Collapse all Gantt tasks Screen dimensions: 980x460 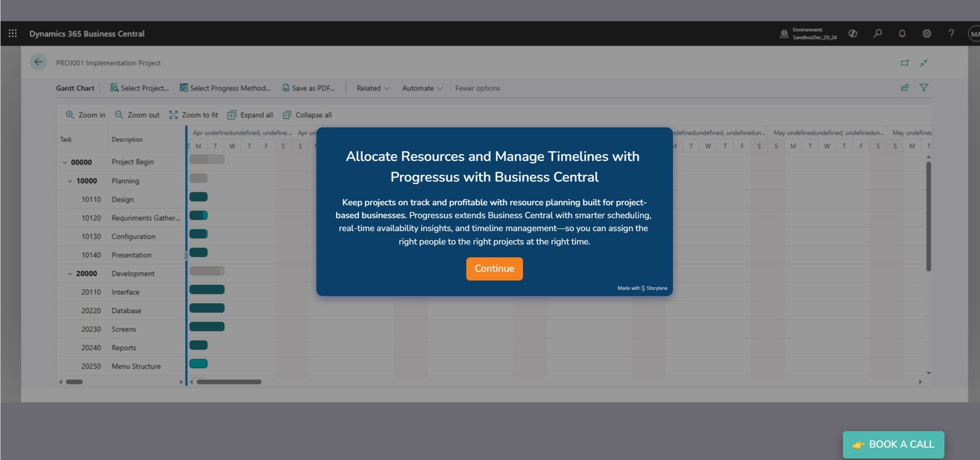(x=307, y=115)
